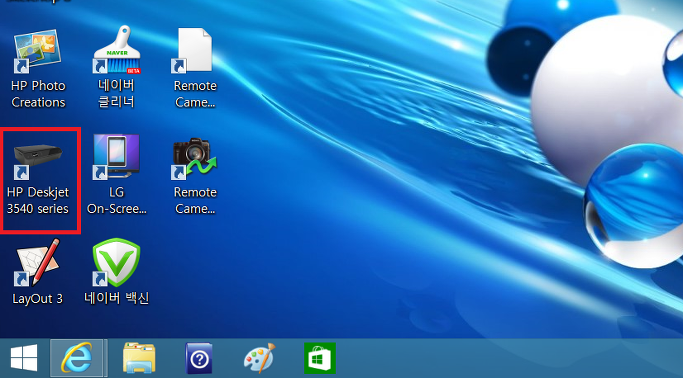Click the "HP Deskjet 3540 series" label text

[x=38, y=200]
